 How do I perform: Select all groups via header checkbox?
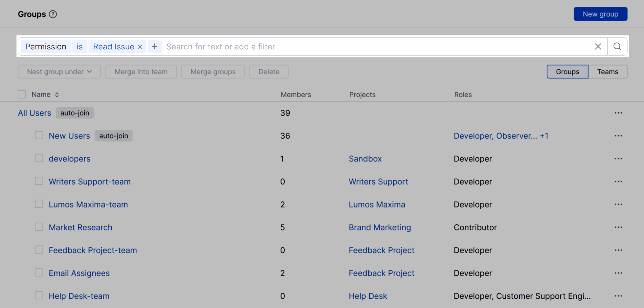pyautogui.click(x=22, y=94)
